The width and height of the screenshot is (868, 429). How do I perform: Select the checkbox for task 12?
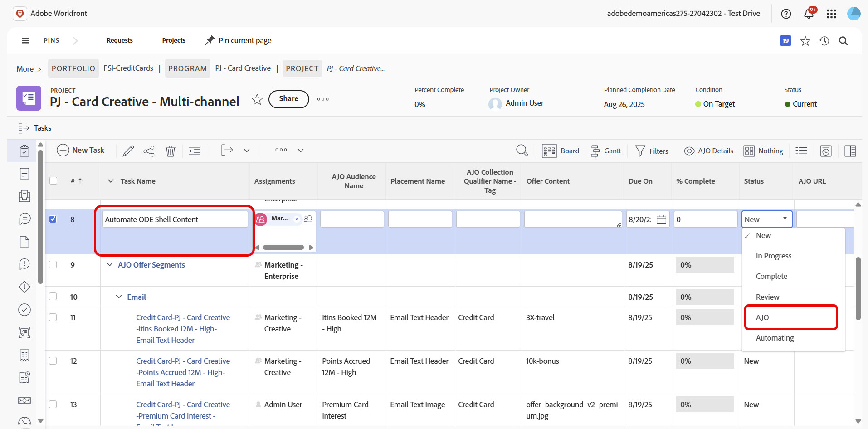[53, 361]
